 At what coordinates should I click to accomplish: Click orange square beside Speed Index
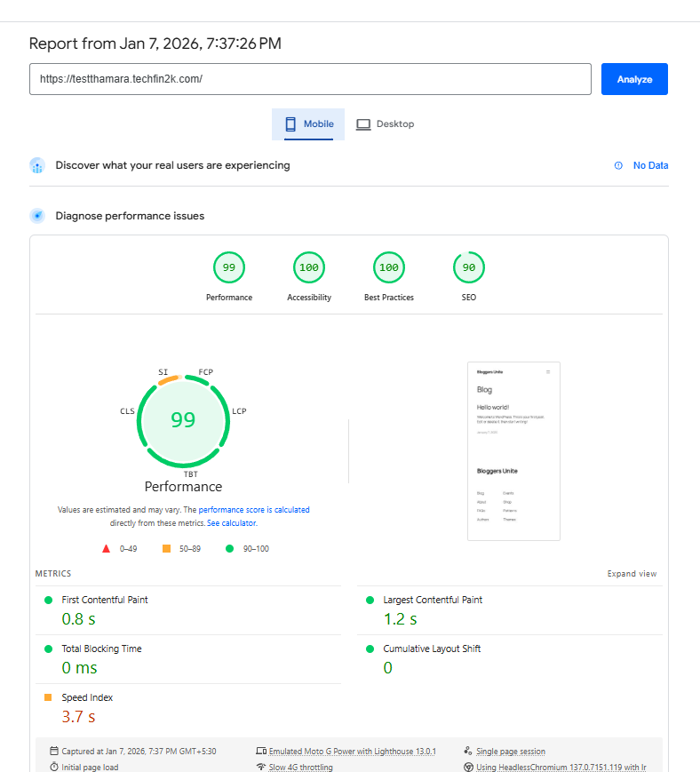pos(48,697)
